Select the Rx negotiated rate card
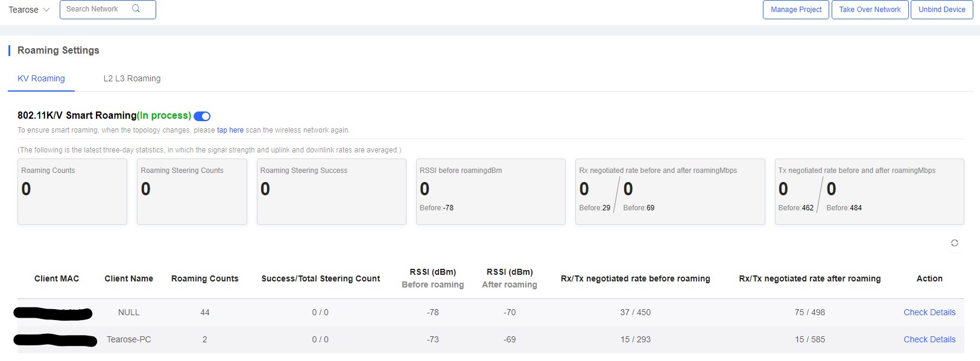This screenshot has height=361, width=980. pos(669,192)
